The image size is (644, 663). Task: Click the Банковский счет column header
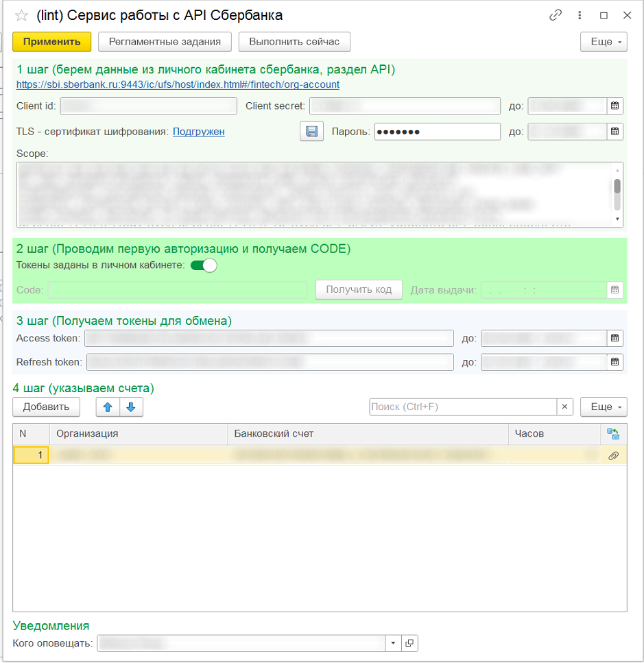(368, 434)
